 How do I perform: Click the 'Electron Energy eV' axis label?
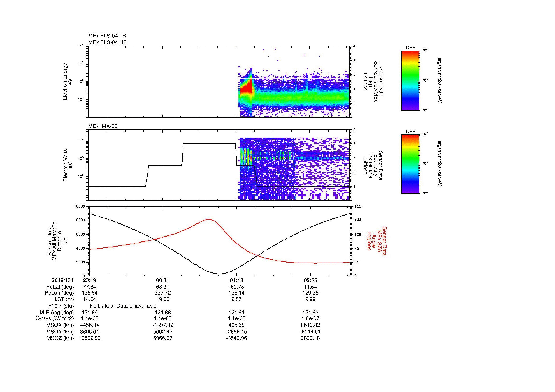68,82
